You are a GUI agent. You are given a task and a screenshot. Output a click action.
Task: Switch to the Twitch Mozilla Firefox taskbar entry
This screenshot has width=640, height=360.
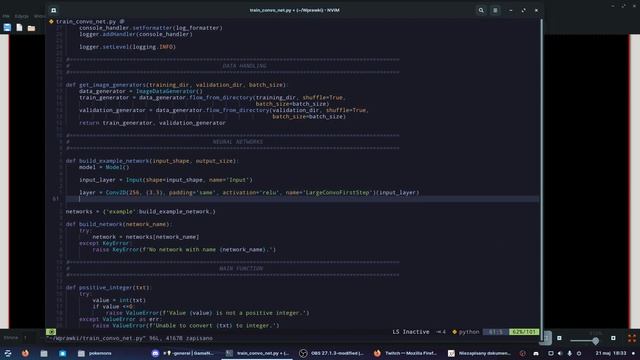point(405,353)
